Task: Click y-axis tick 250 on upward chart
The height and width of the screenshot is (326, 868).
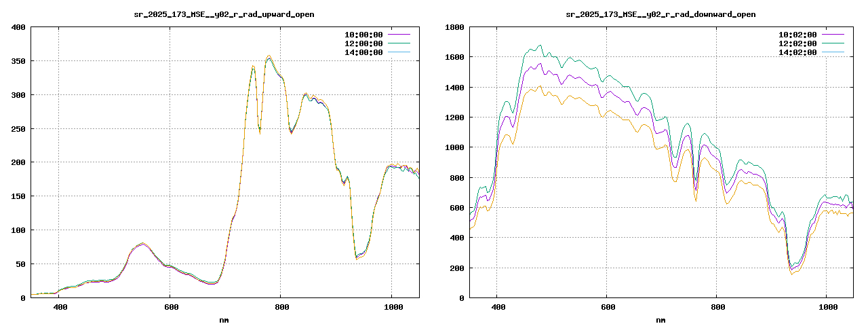Action: tap(18, 128)
